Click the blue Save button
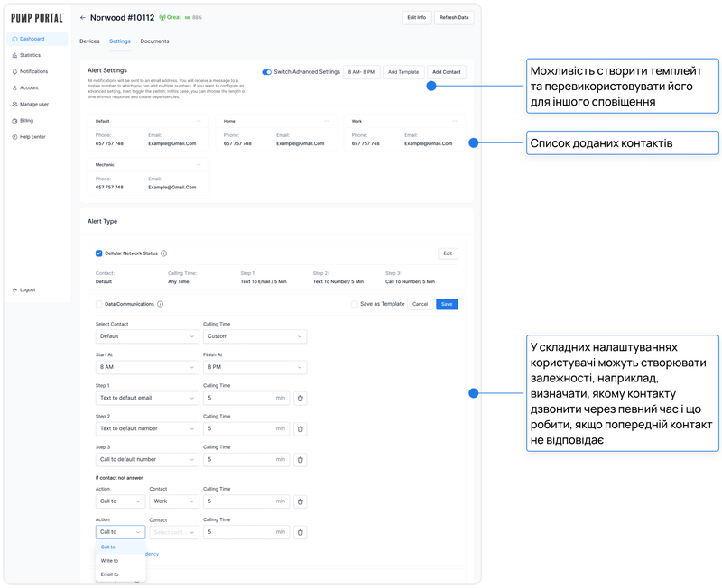 (x=447, y=304)
